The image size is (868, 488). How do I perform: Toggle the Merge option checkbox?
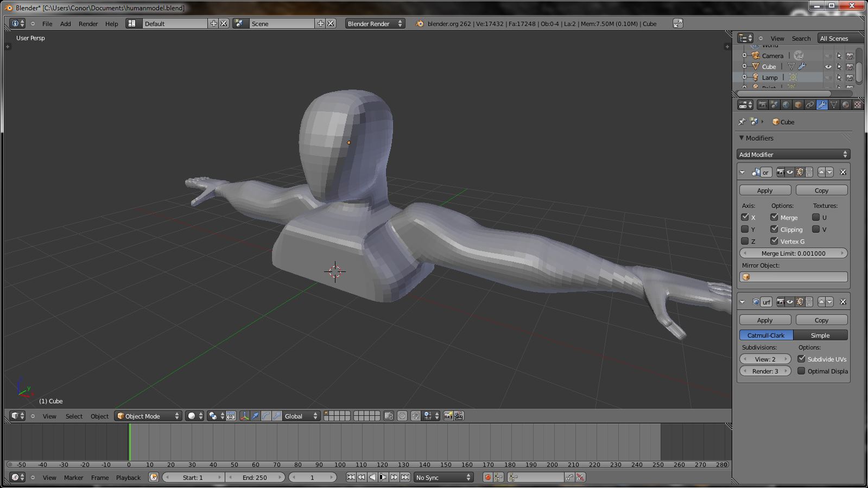(x=774, y=217)
